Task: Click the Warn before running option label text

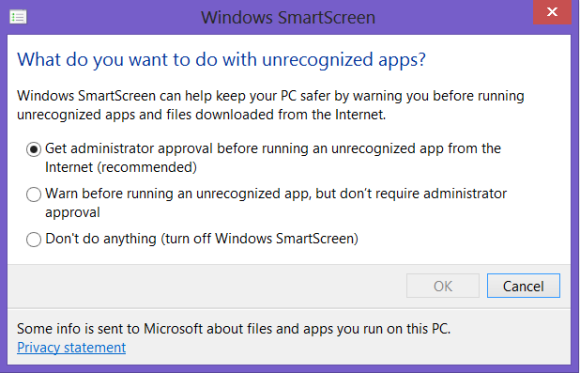Action: coord(276,203)
